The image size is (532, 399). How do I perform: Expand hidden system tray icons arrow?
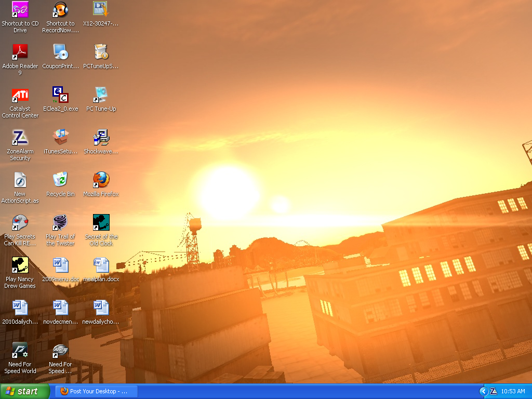(x=483, y=391)
